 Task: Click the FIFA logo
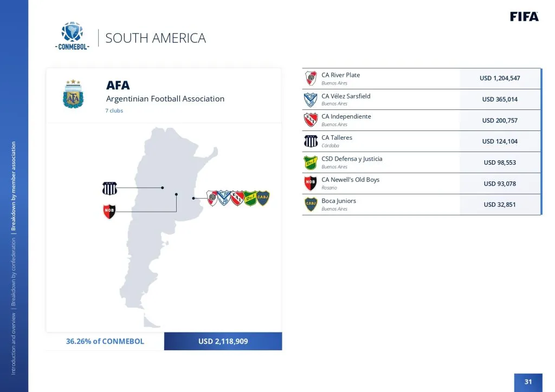coord(524,17)
